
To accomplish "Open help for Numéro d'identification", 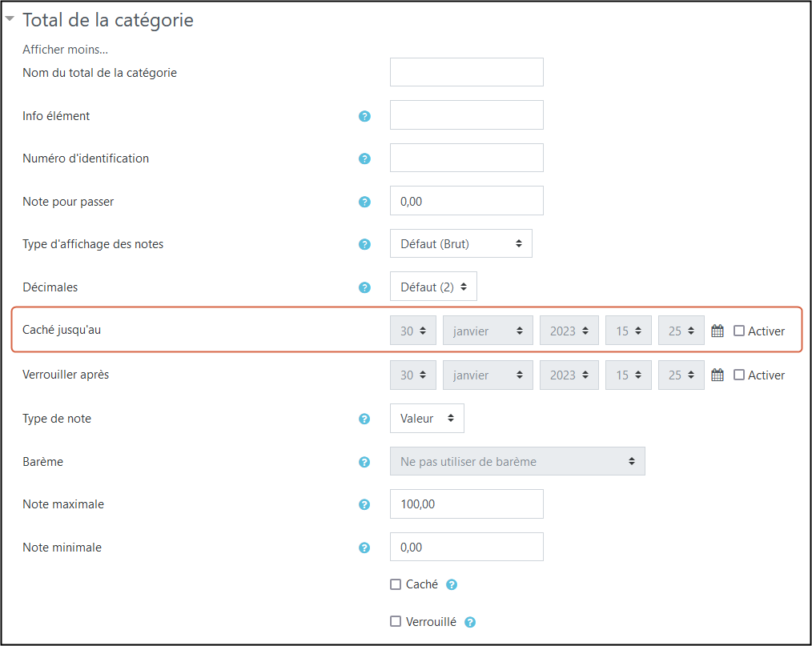I will (x=364, y=158).
